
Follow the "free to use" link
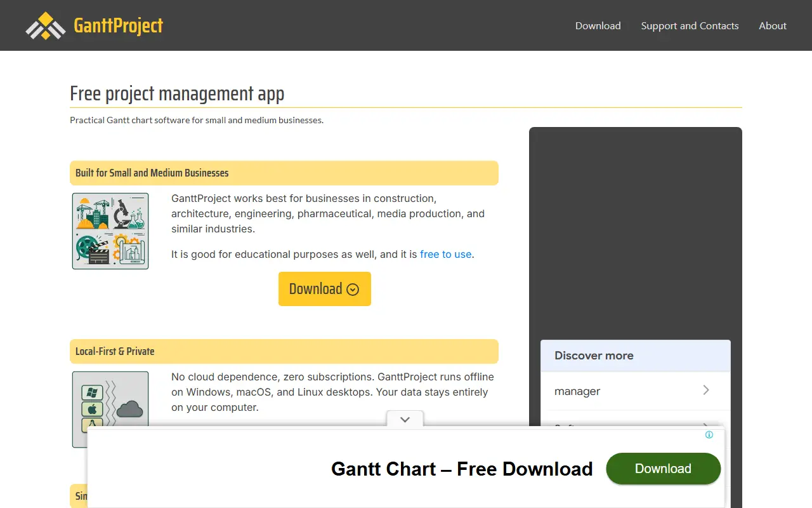446,254
